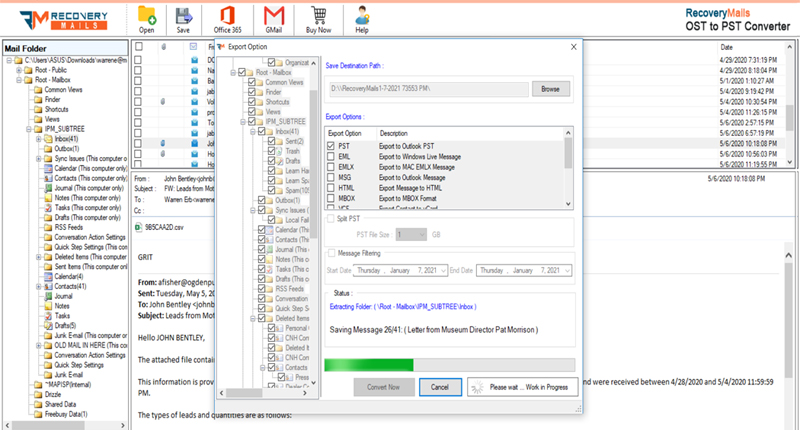Open an OST file with Open icon

pos(146,16)
